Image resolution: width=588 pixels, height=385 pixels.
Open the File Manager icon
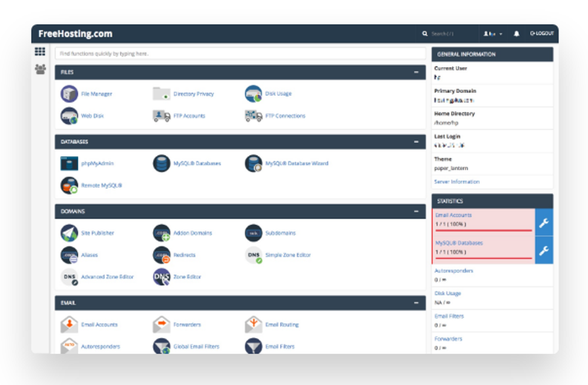click(x=69, y=94)
